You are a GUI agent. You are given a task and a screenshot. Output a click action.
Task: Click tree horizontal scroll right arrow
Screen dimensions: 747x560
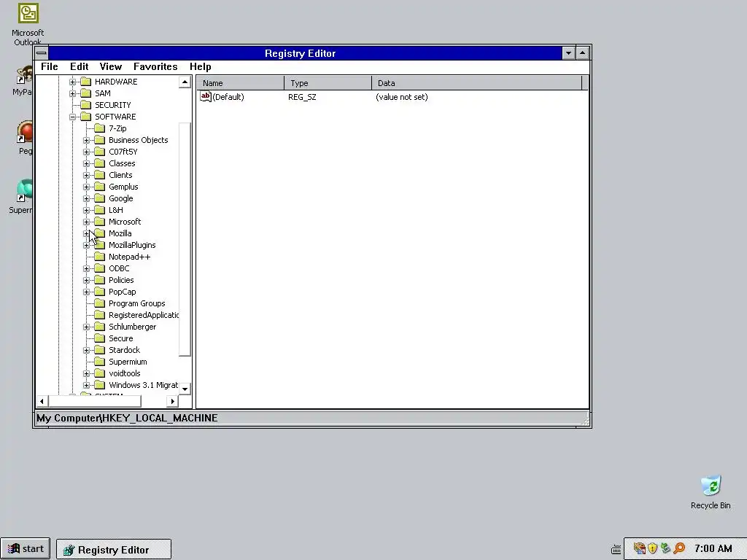point(172,402)
